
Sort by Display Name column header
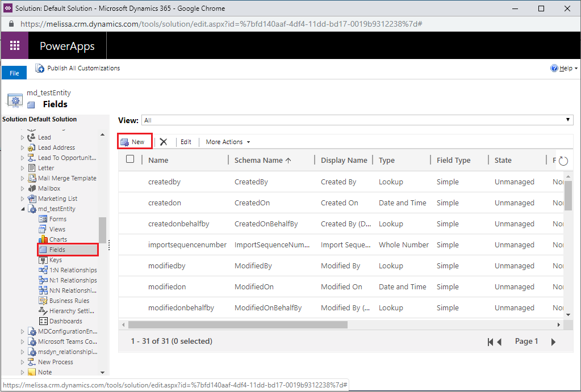pyautogui.click(x=344, y=161)
